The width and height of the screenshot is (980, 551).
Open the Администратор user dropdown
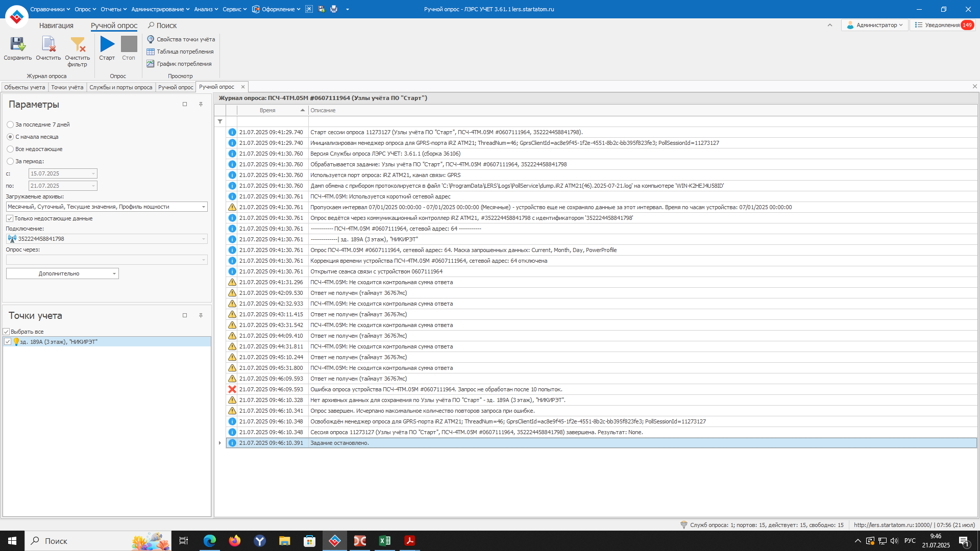tap(874, 25)
